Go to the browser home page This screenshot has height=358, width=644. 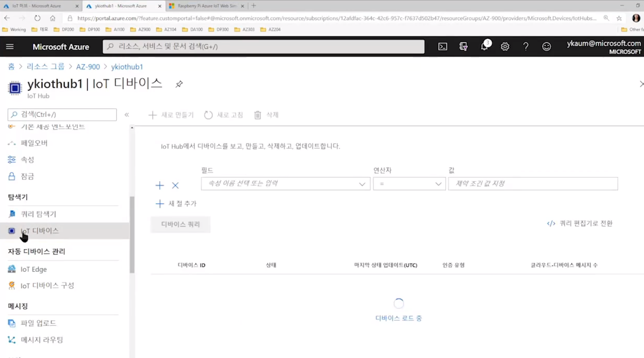pos(53,18)
